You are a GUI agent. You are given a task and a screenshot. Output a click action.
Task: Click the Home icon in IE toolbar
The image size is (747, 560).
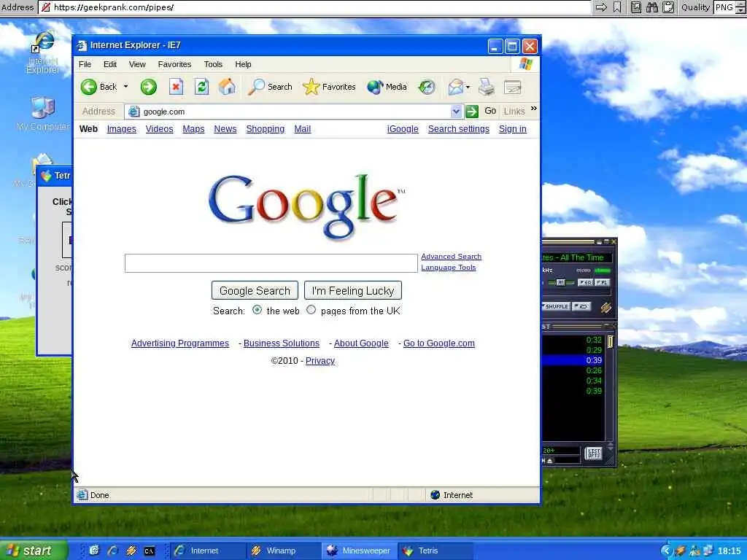pos(228,87)
